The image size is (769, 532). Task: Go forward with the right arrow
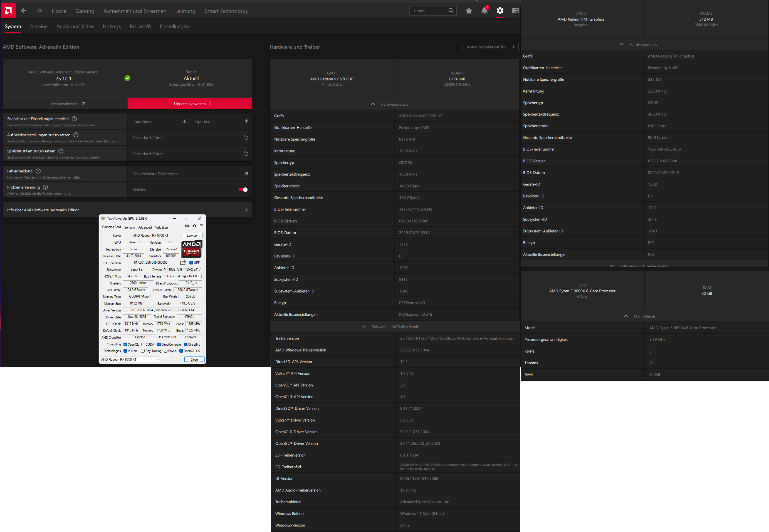click(x=40, y=11)
